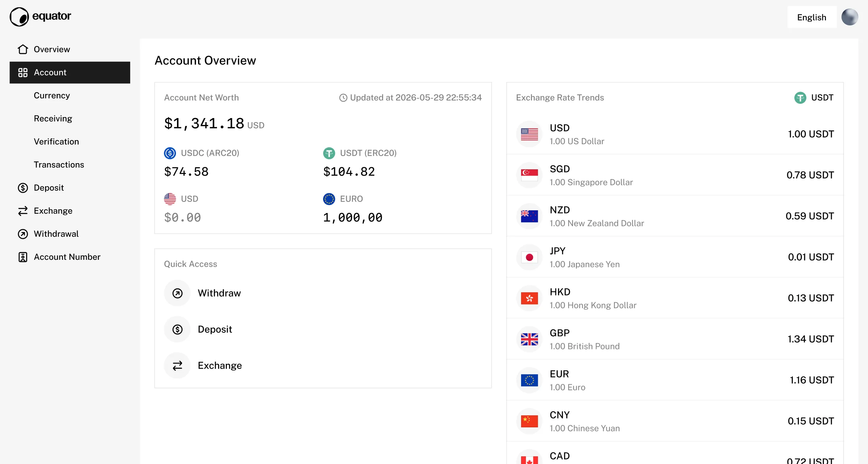Click the Japan flag in the JPY row

tap(529, 257)
